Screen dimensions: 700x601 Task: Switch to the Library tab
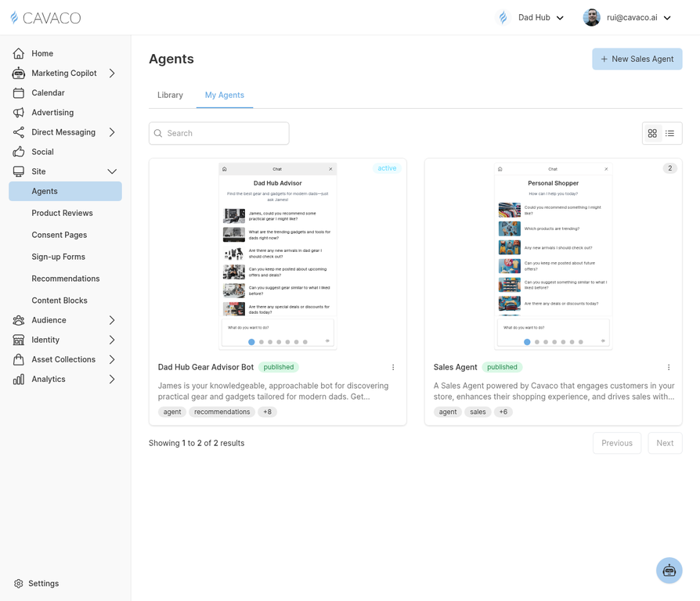pyautogui.click(x=170, y=95)
